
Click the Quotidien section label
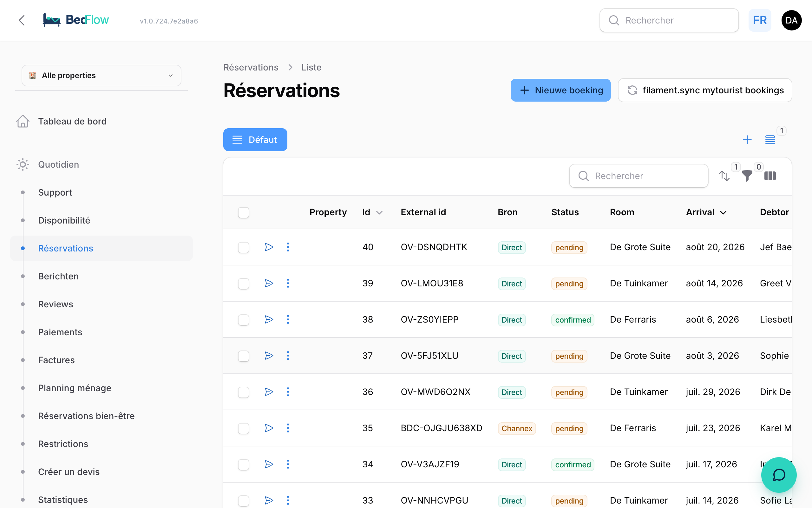[x=58, y=165]
